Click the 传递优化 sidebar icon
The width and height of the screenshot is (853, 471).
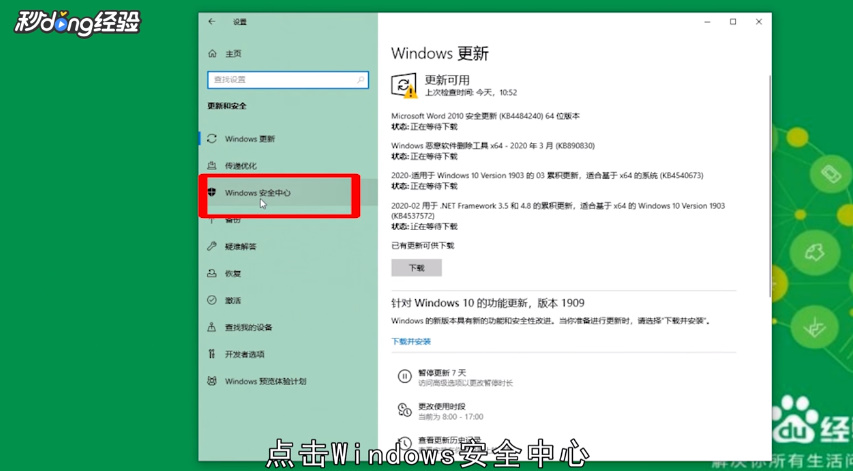pyautogui.click(x=212, y=165)
